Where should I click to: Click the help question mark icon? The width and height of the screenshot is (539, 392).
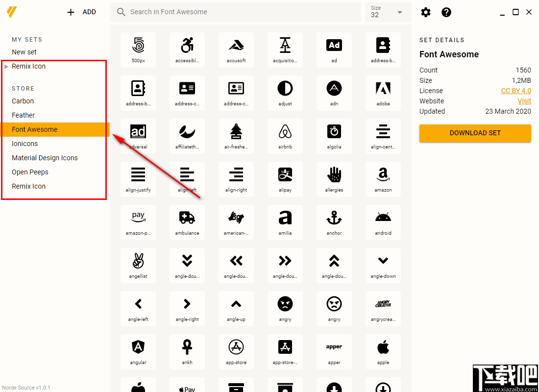pyautogui.click(x=446, y=12)
